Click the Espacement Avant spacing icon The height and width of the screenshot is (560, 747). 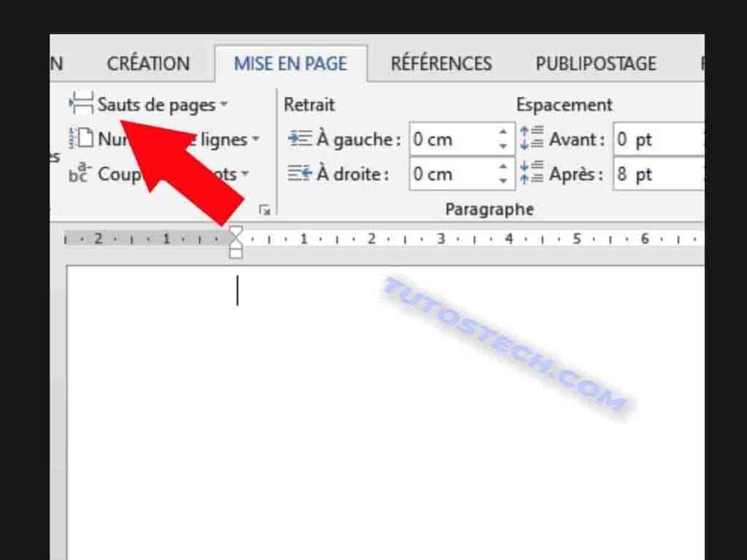(532, 139)
